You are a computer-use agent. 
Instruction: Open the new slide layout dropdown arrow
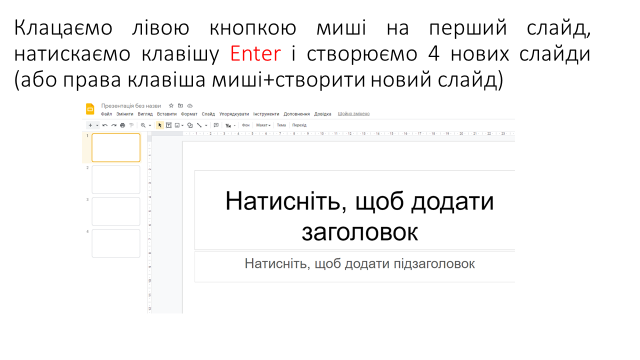pyautogui.click(x=97, y=125)
